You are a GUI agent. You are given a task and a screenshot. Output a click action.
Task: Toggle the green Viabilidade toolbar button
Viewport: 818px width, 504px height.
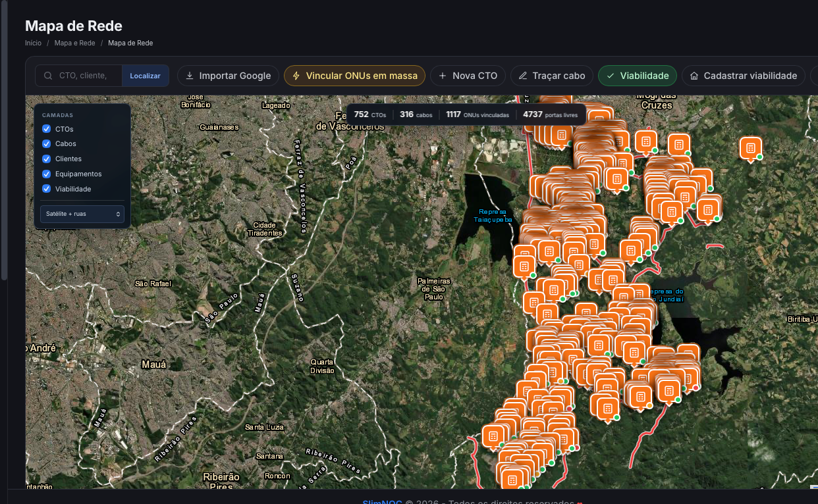[638, 76]
